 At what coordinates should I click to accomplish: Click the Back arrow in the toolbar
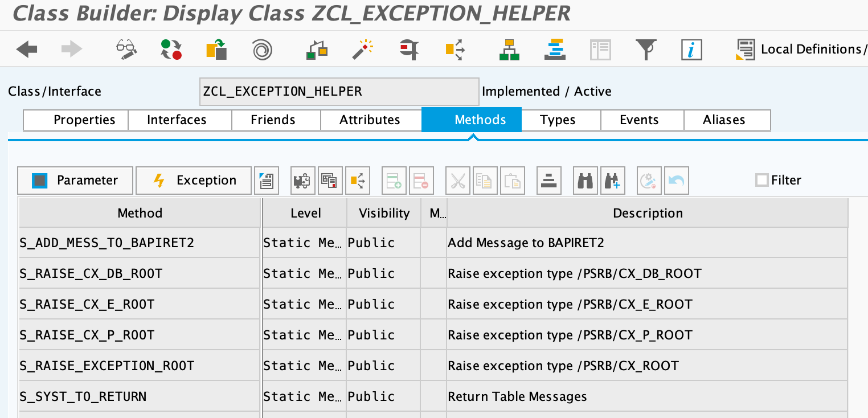click(27, 50)
